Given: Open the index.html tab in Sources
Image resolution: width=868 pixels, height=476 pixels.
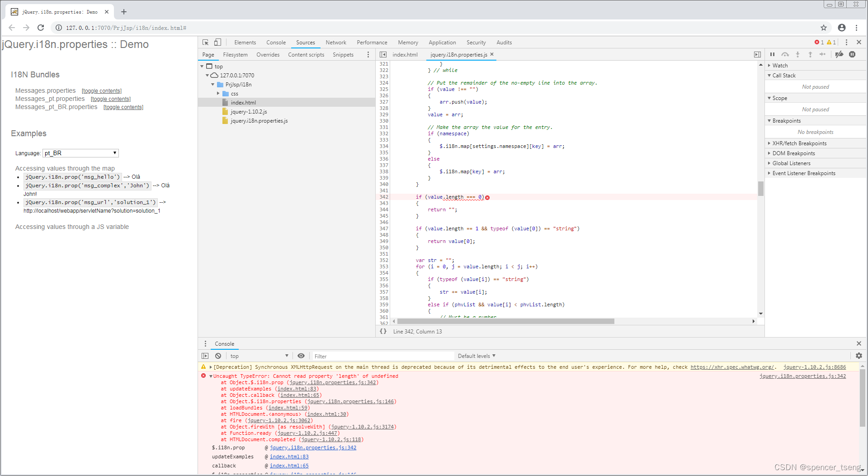Looking at the screenshot, I should tap(405, 54).
